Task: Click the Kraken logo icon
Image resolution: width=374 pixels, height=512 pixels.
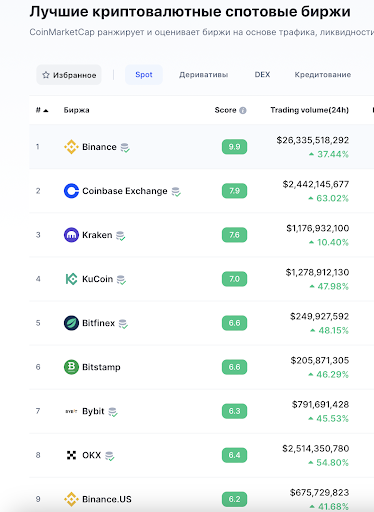Action: tap(71, 235)
